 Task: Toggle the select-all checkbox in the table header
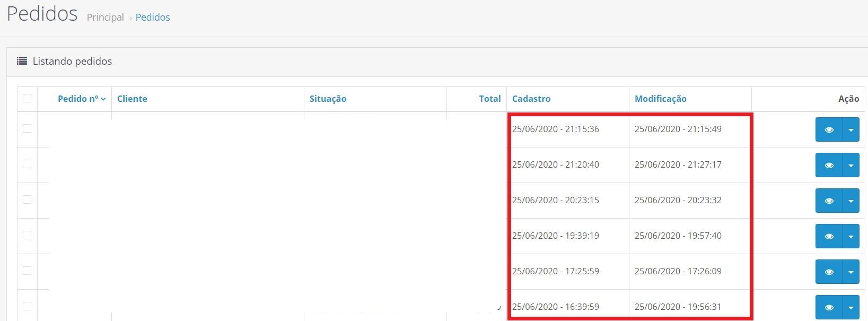(27, 98)
